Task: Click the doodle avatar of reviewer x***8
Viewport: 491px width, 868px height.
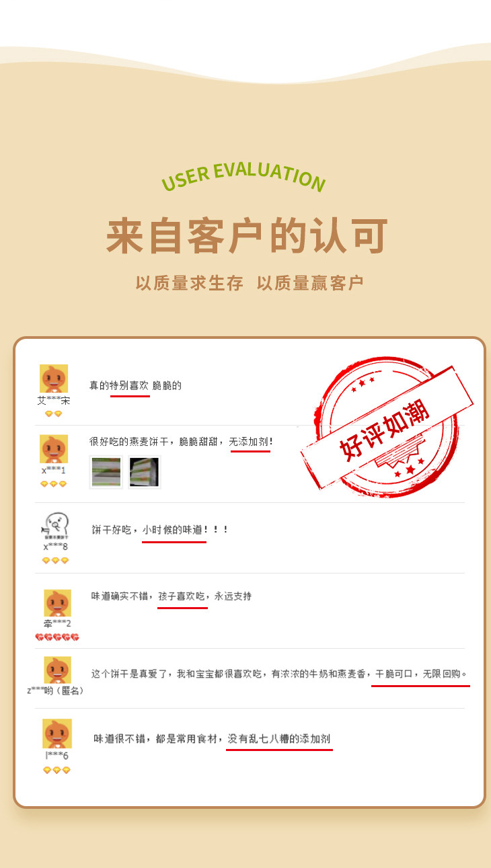Action: 56,526
